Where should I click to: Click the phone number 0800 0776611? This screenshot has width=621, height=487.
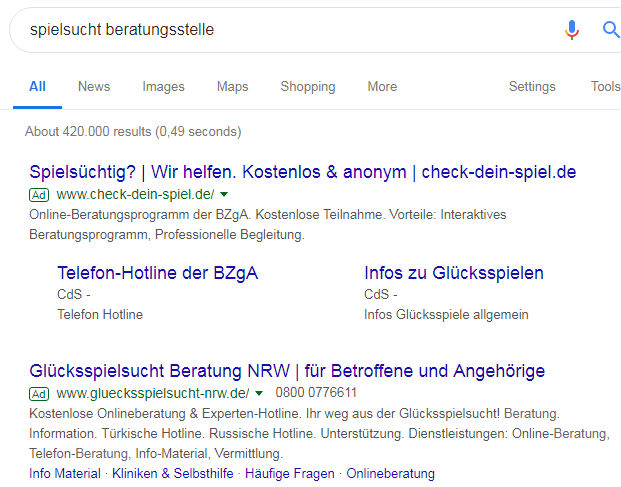coord(316,393)
